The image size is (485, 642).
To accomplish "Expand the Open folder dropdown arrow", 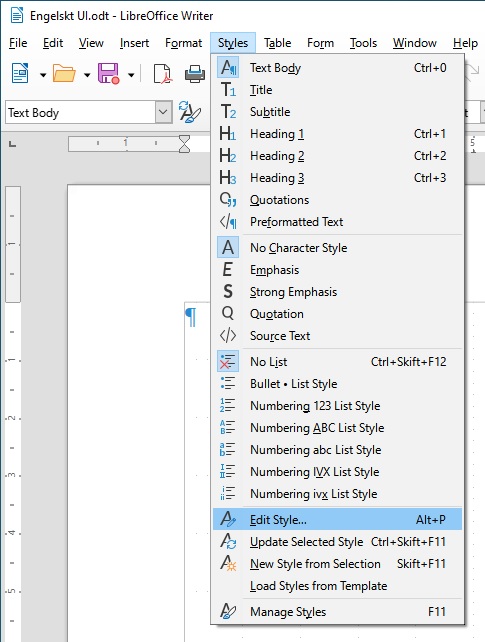I will pos(87,75).
